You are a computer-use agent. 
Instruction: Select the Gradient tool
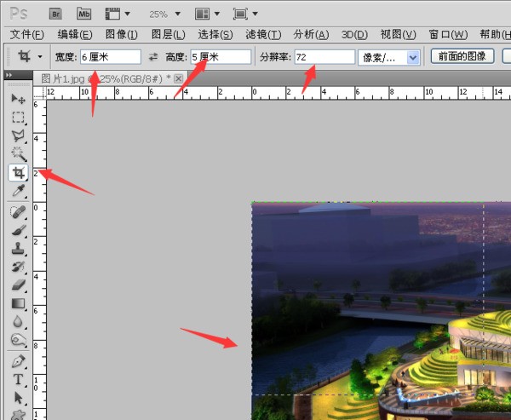point(18,304)
